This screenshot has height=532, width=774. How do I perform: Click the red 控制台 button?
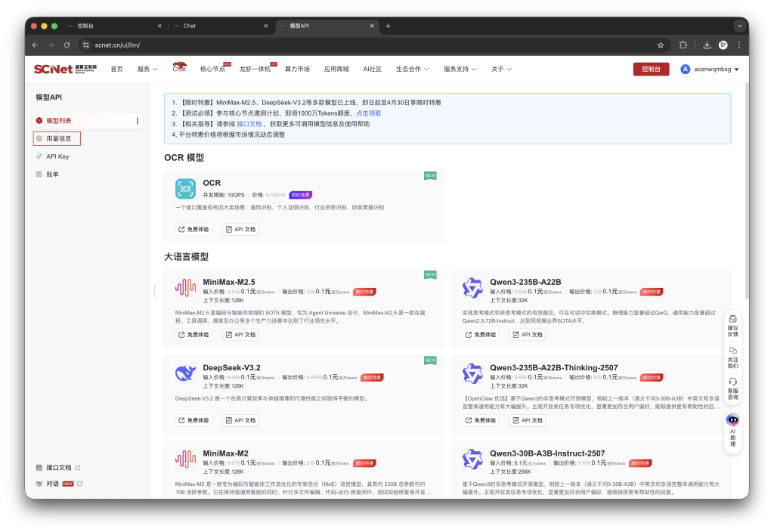point(652,69)
